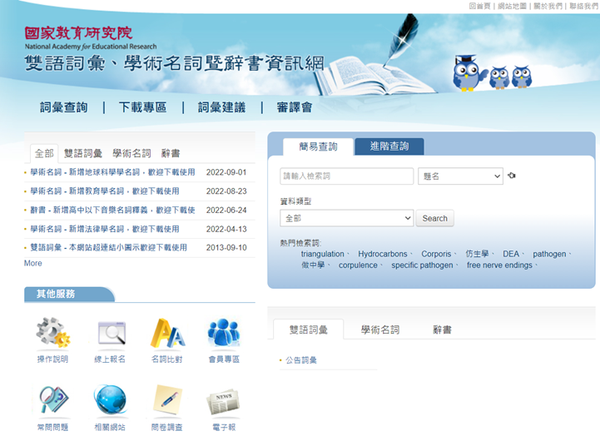Select the lower 學術名詞 tab
The width and height of the screenshot is (600, 436).
tap(380, 330)
